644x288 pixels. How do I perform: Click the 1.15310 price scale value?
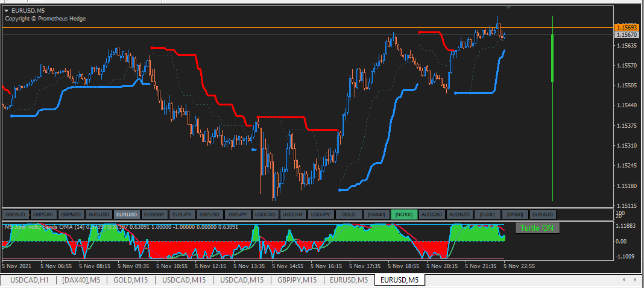(627, 146)
